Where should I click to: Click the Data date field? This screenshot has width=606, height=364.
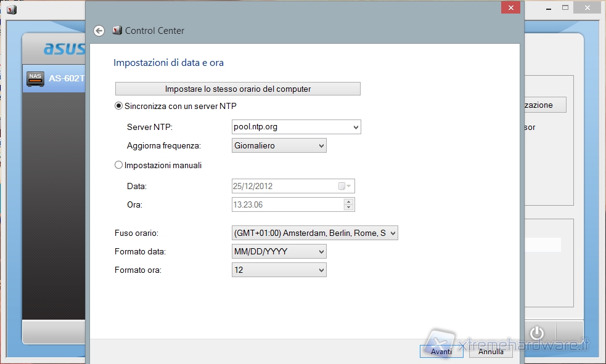[x=284, y=186]
